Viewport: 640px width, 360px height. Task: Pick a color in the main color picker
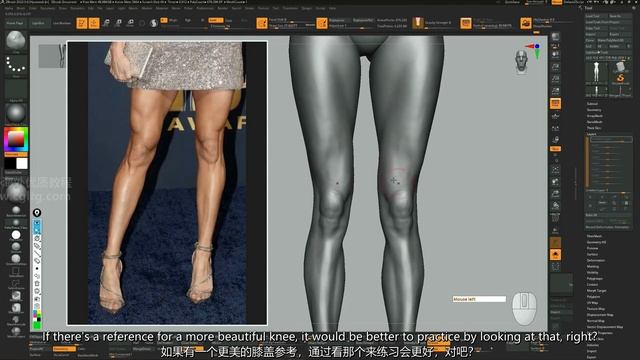pos(16,139)
